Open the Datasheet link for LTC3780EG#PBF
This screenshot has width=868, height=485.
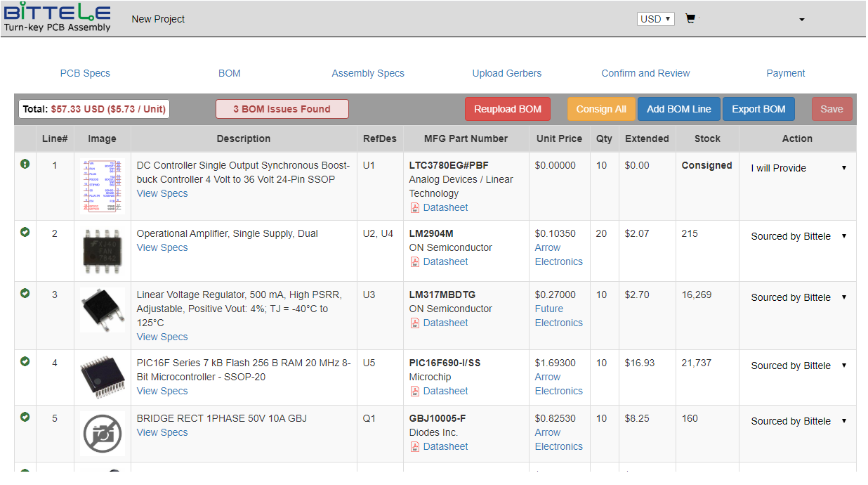tap(445, 207)
